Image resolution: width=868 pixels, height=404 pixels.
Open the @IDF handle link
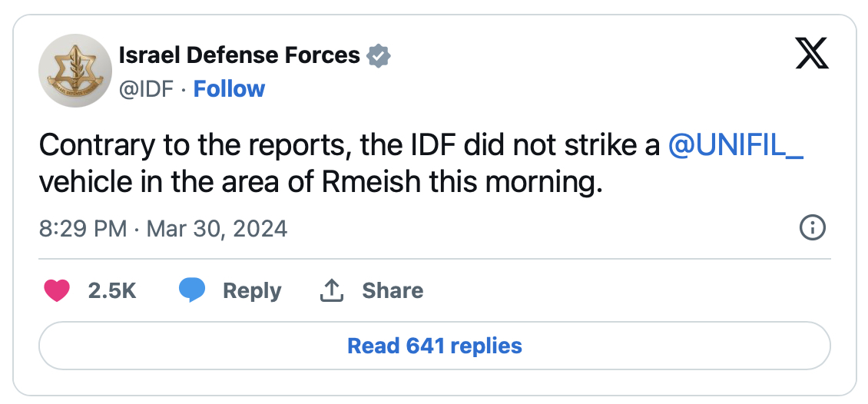(145, 89)
